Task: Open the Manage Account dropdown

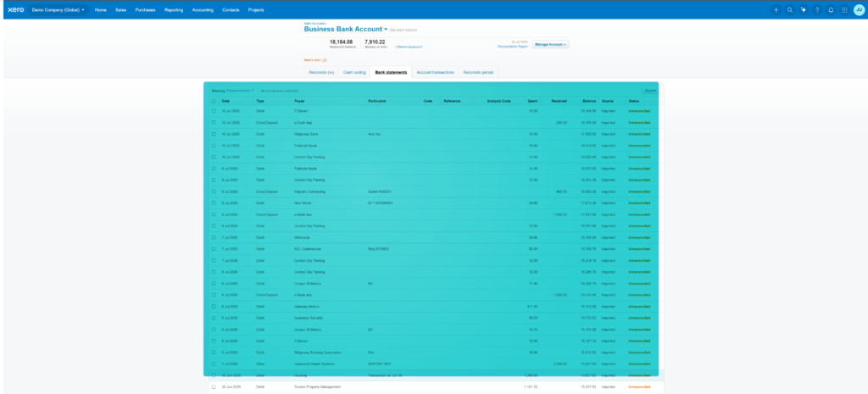Action: [x=550, y=44]
